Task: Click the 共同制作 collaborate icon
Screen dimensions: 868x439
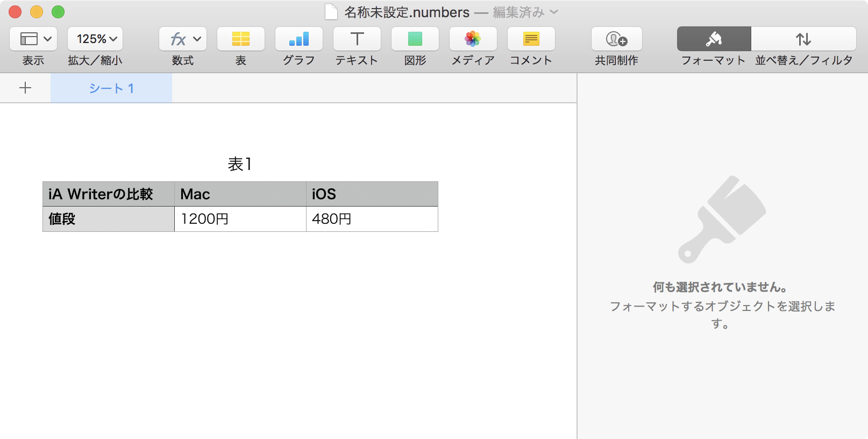Action: point(617,39)
